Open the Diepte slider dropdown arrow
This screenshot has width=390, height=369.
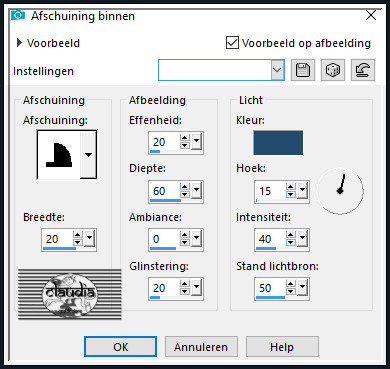pos(196,191)
